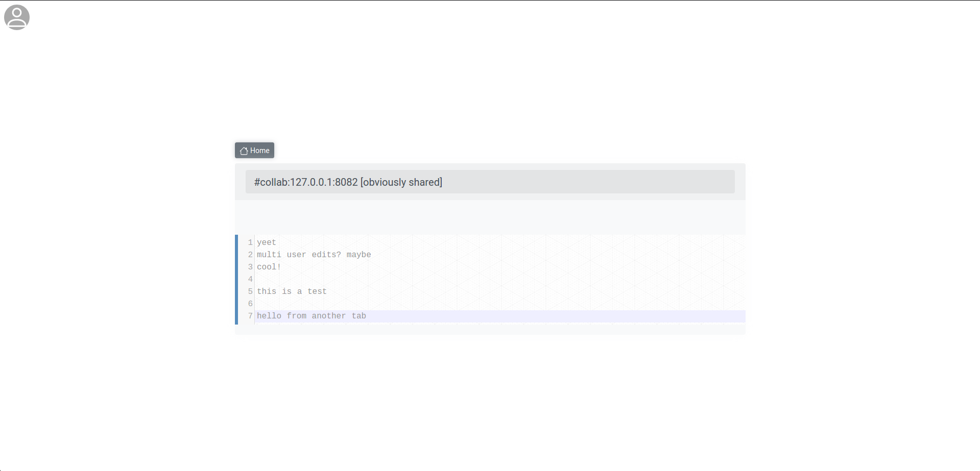The height and width of the screenshot is (471, 980).
Task: Click the line 'multi user edits? maybe'
Action: point(314,255)
